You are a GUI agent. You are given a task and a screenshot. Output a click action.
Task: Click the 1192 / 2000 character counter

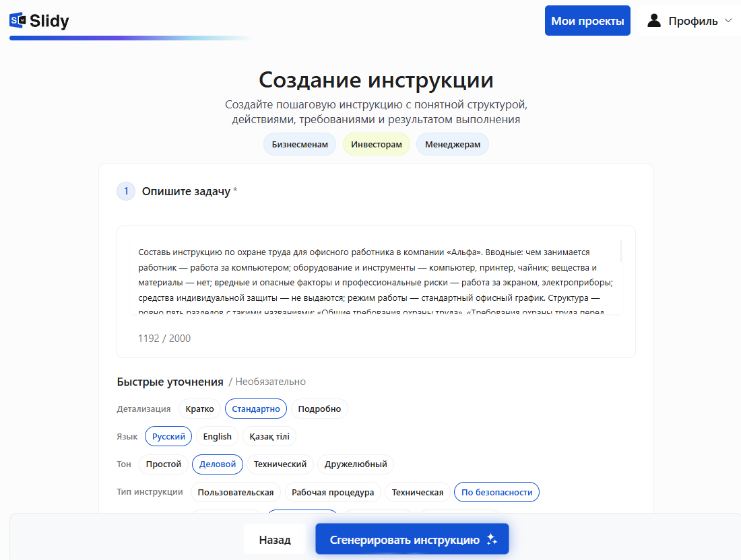[x=164, y=338]
